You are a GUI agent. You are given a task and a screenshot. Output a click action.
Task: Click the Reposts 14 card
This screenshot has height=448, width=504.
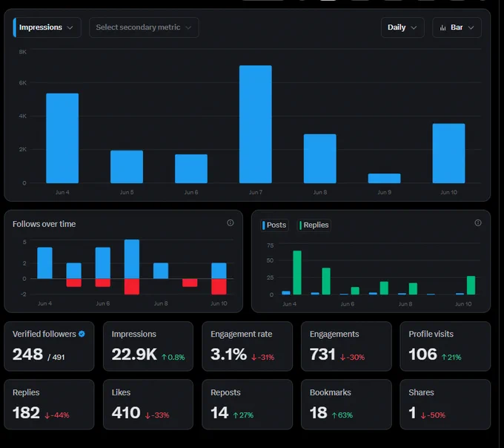tap(247, 404)
